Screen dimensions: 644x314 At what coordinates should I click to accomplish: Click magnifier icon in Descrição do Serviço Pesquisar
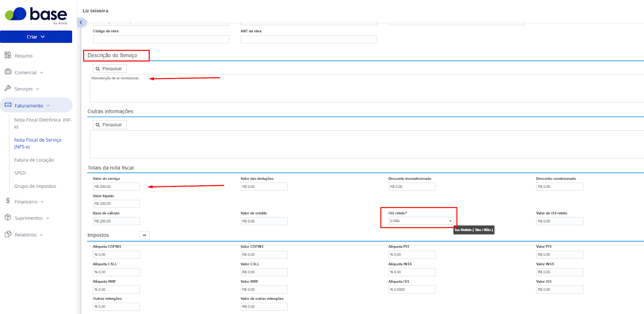click(98, 69)
